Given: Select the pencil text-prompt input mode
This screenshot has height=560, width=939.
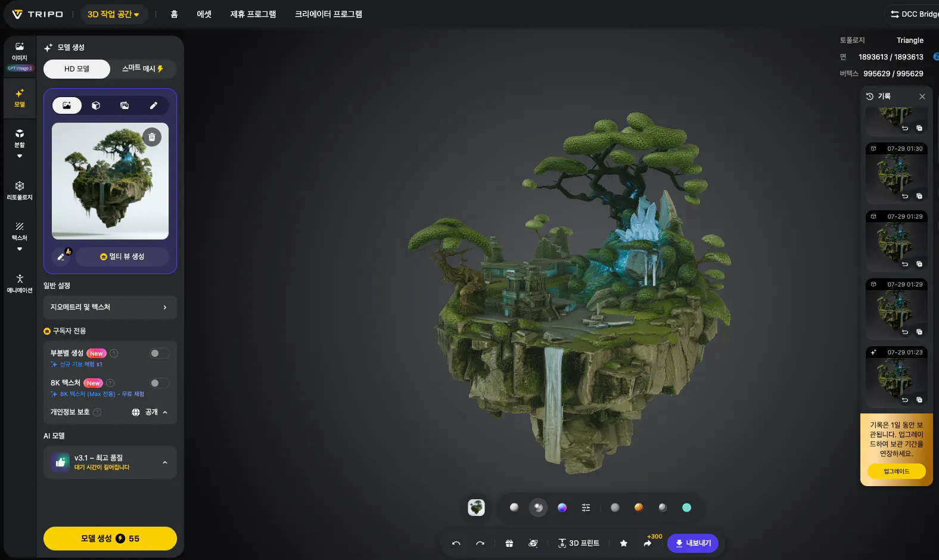Looking at the screenshot, I should (x=153, y=105).
